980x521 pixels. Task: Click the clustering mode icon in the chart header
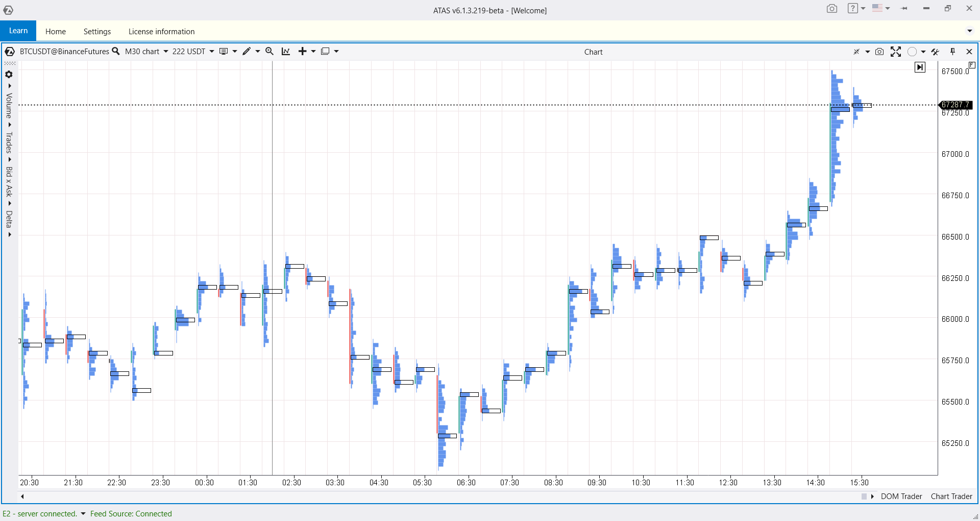857,52
